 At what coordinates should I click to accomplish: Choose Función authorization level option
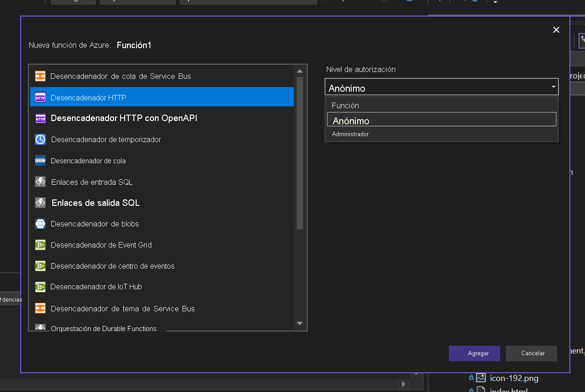click(442, 105)
